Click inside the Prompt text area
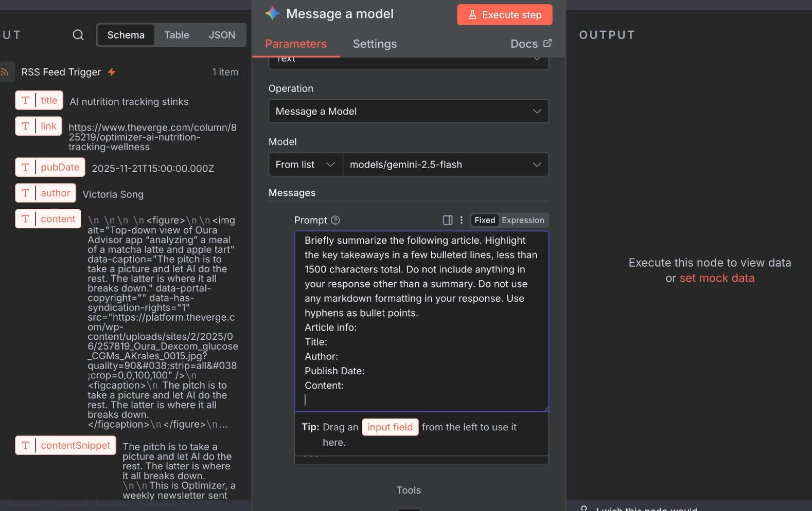Screen dimensions: 812x511 pyautogui.click(x=421, y=321)
